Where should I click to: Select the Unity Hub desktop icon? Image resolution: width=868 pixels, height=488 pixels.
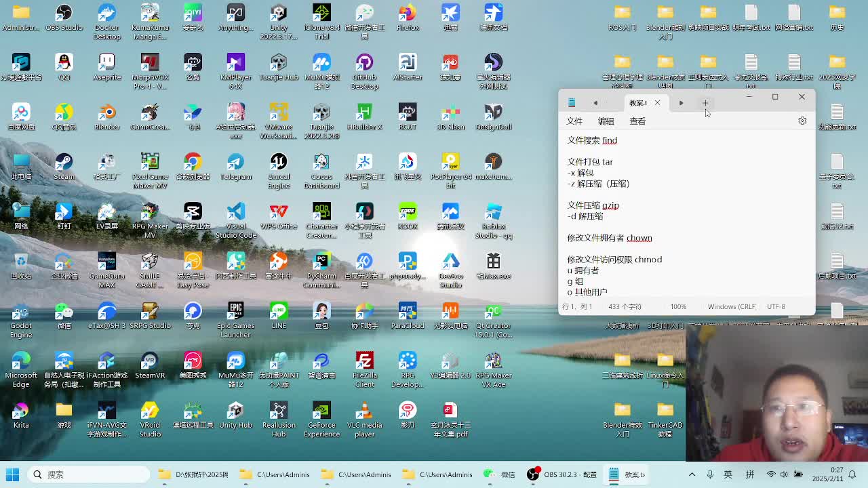coord(235,415)
